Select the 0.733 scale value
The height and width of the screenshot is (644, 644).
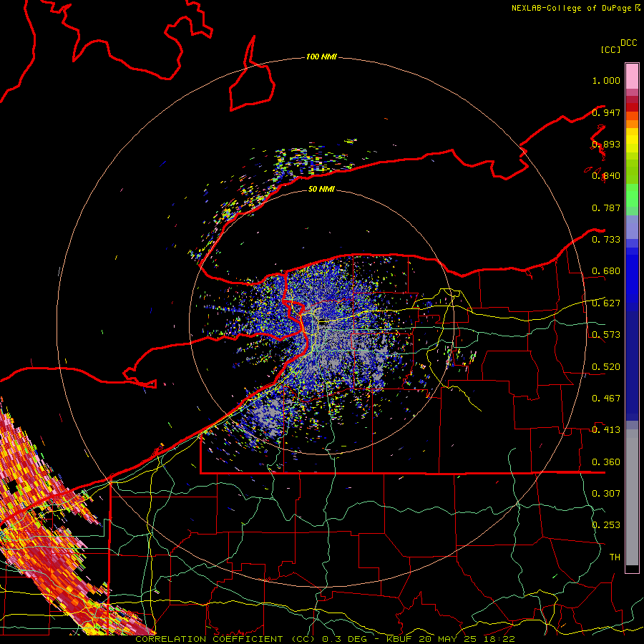coord(606,240)
